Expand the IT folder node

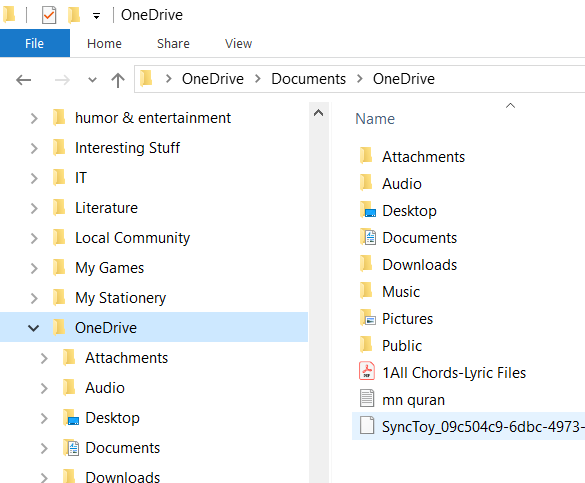[34, 178]
